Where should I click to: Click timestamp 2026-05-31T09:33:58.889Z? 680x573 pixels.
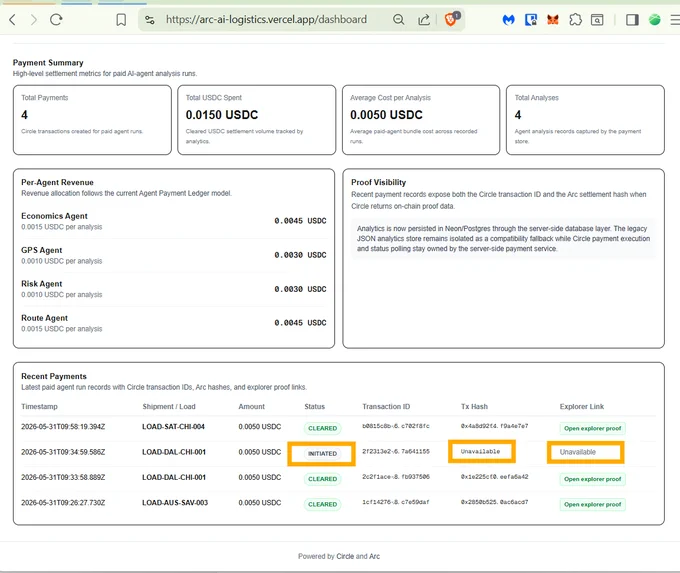tap(63, 478)
